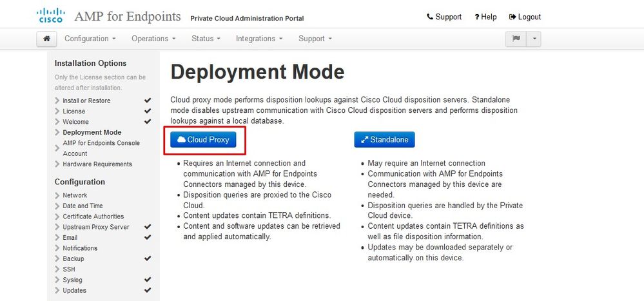
Task: Click the chevron beside License
Action: coord(57,112)
